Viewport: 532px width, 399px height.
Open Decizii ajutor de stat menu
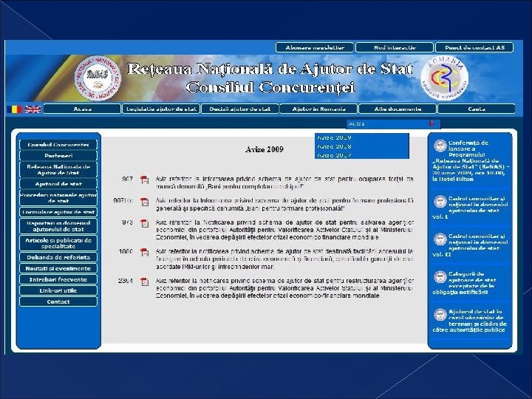(x=240, y=109)
